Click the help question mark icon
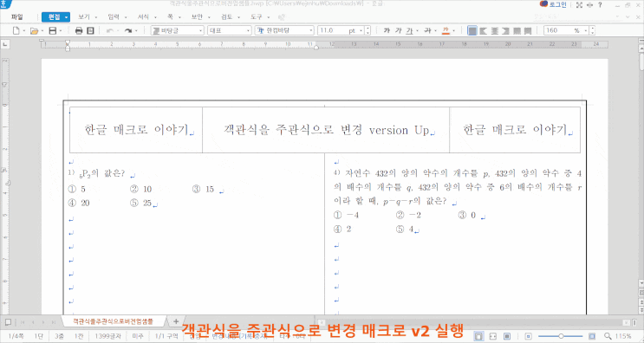644x343 pixels. click(600, 5)
